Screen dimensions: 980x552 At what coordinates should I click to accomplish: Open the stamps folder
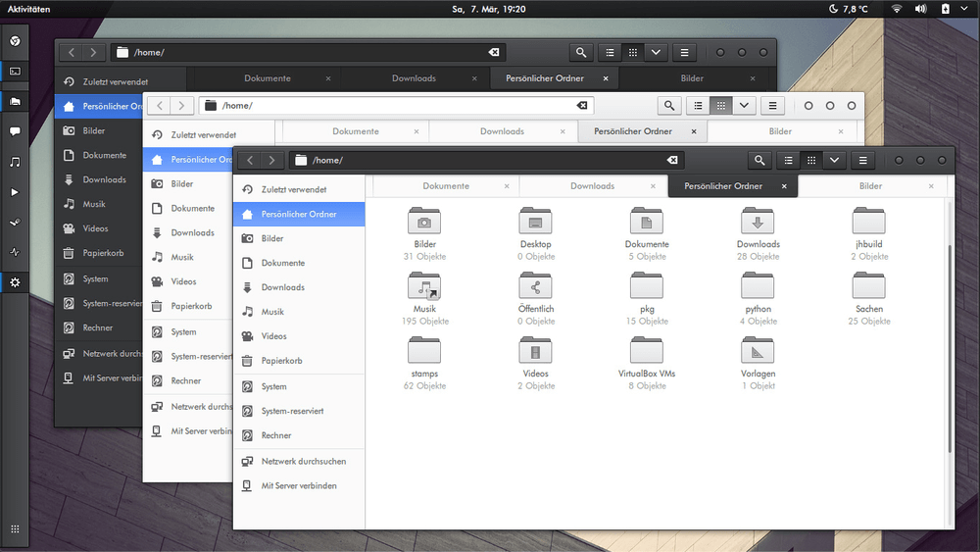click(x=424, y=351)
